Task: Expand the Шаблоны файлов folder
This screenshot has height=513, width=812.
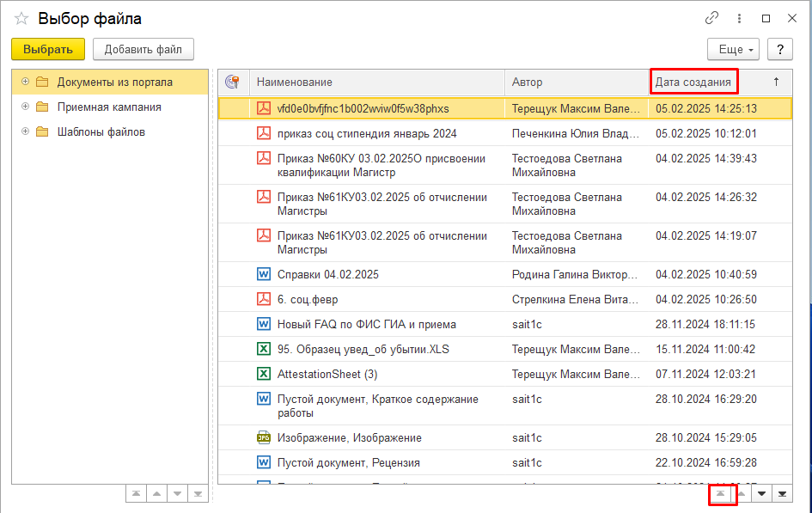Action: point(25,131)
